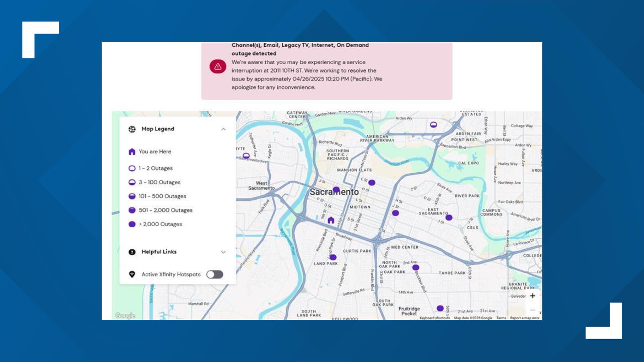Click Report a map error link
This screenshot has width=644, height=362.
[525, 318]
